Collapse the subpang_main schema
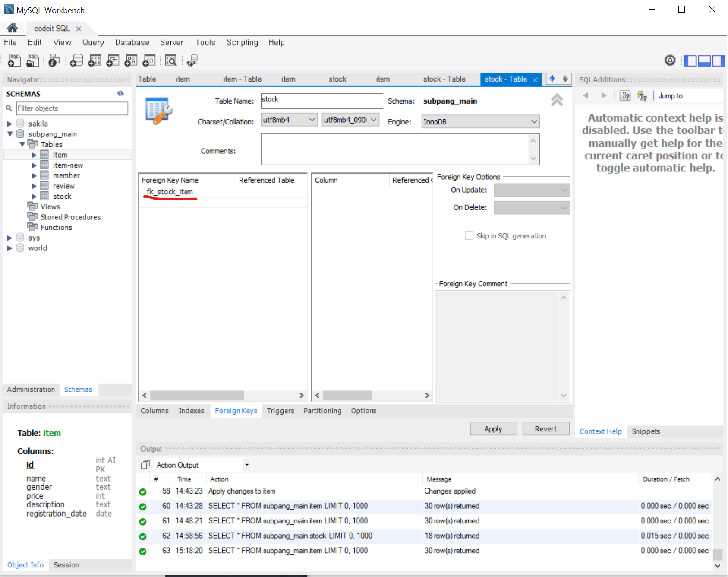 click(x=9, y=134)
